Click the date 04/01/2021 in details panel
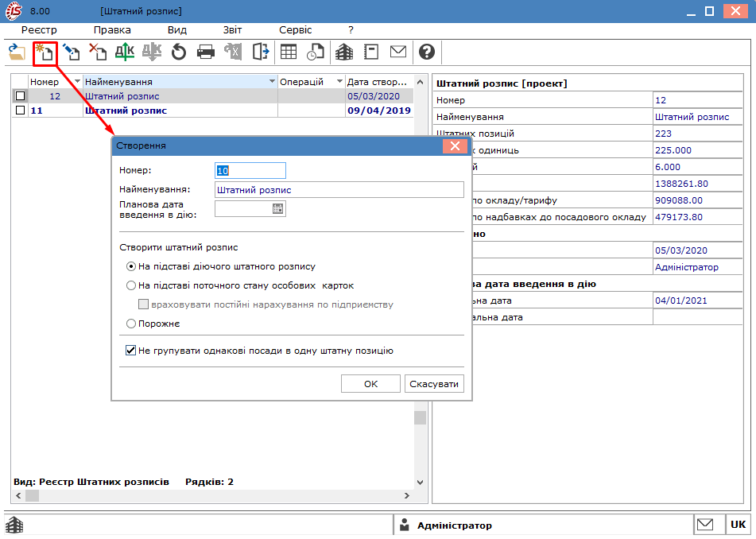Viewport: 756px width, 539px height. click(x=680, y=301)
